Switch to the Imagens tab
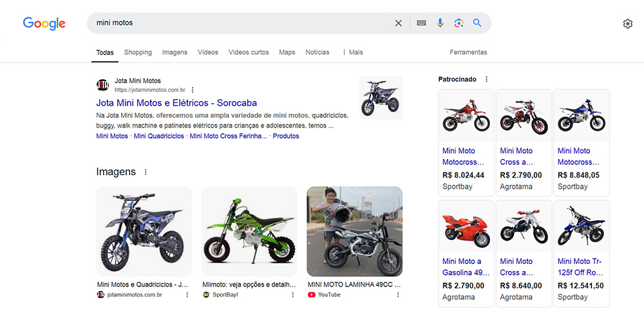The image size is (644, 309). (x=175, y=53)
